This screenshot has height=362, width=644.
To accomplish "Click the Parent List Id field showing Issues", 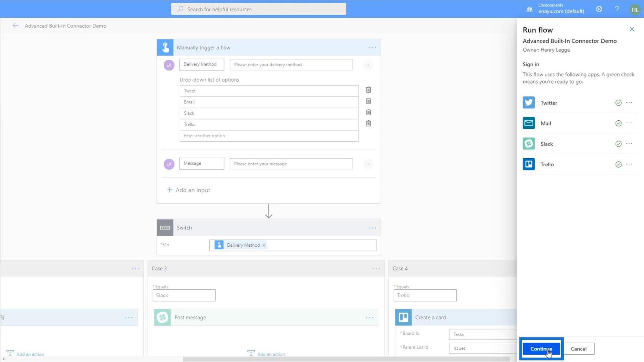I will point(483,348).
